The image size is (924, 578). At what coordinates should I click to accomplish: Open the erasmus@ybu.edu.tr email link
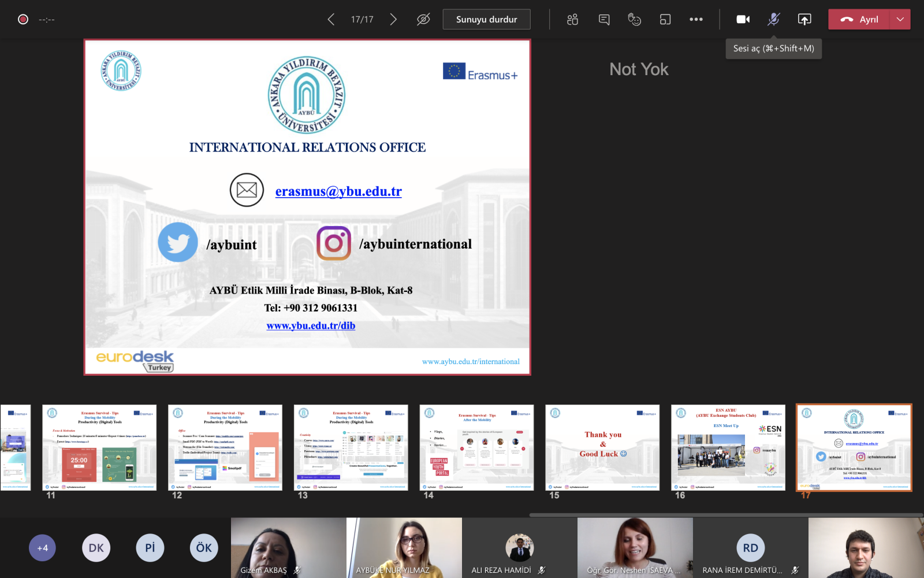point(338,191)
